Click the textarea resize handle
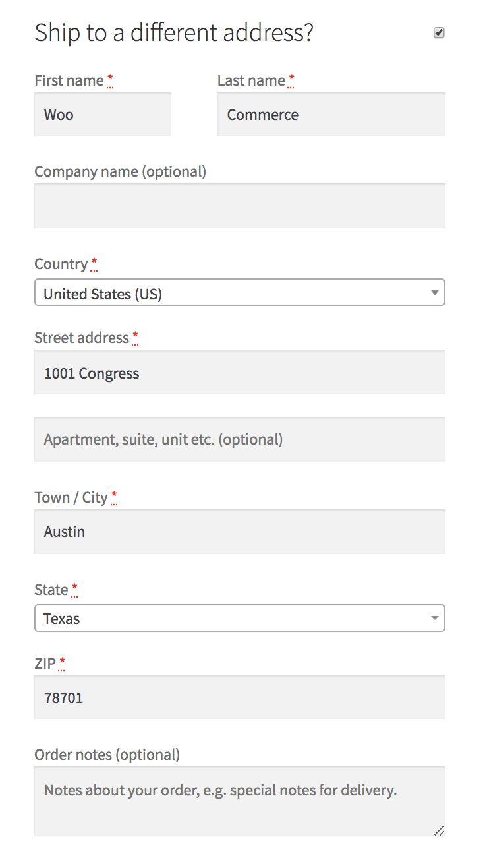The width and height of the screenshot is (485, 868). pos(439,831)
